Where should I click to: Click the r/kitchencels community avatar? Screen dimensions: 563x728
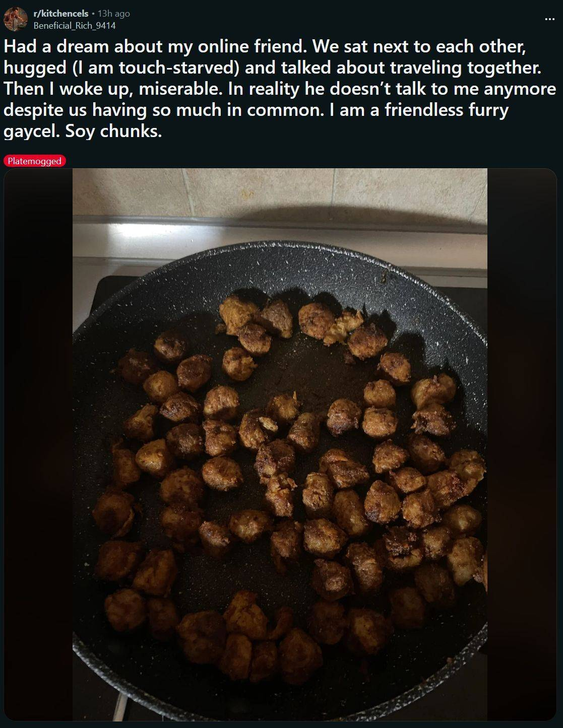[15, 19]
